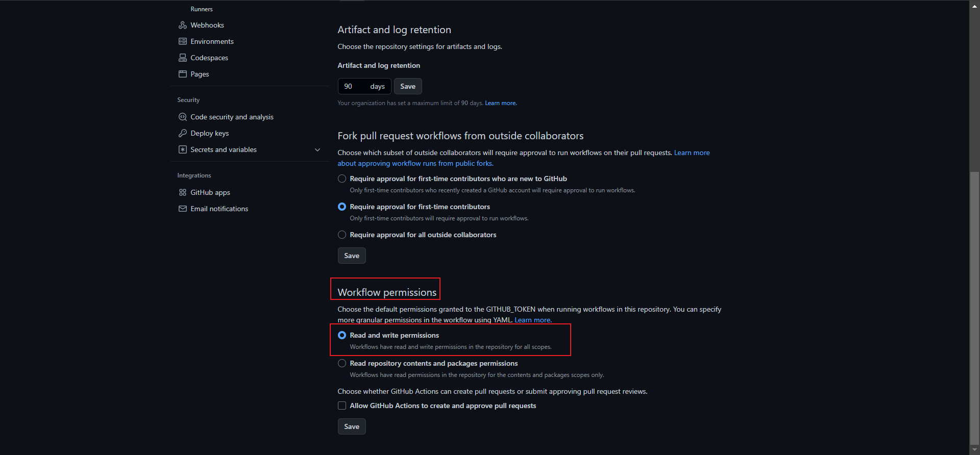The image size is (980, 455).
Task: Enable GitHub Actions to create pull requests
Action: (342, 406)
